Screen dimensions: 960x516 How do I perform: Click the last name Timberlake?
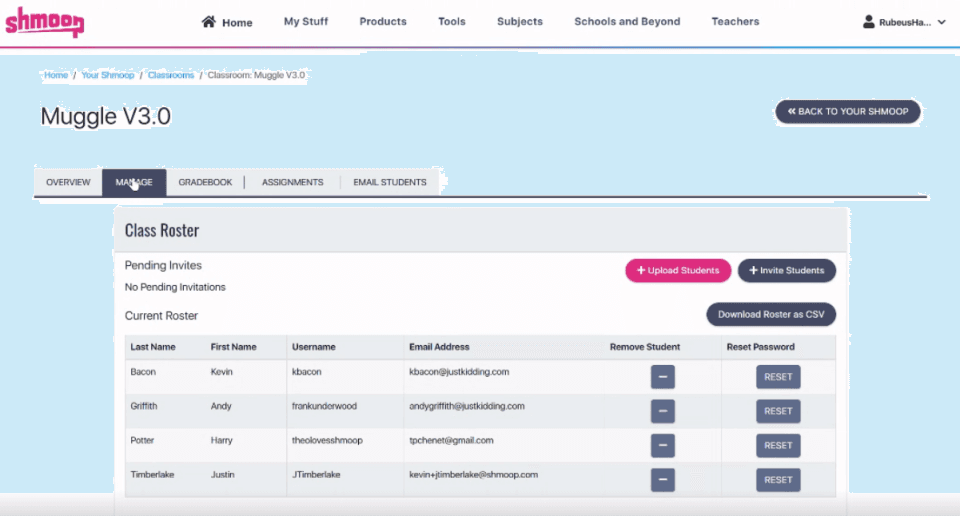coord(152,475)
